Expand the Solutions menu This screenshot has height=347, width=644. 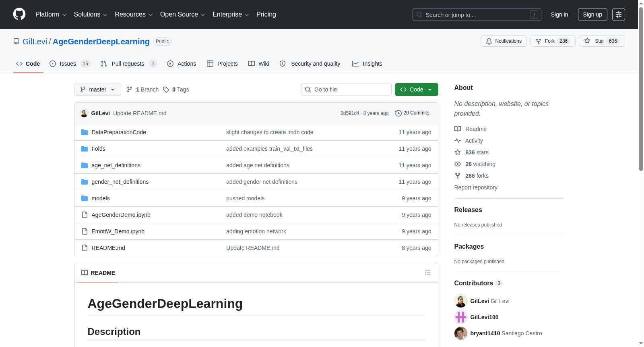pos(91,15)
